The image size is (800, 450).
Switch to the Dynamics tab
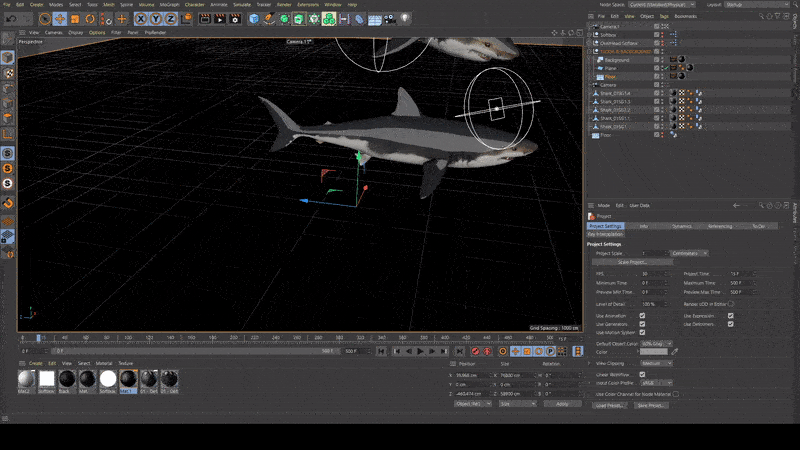point(682,226)
